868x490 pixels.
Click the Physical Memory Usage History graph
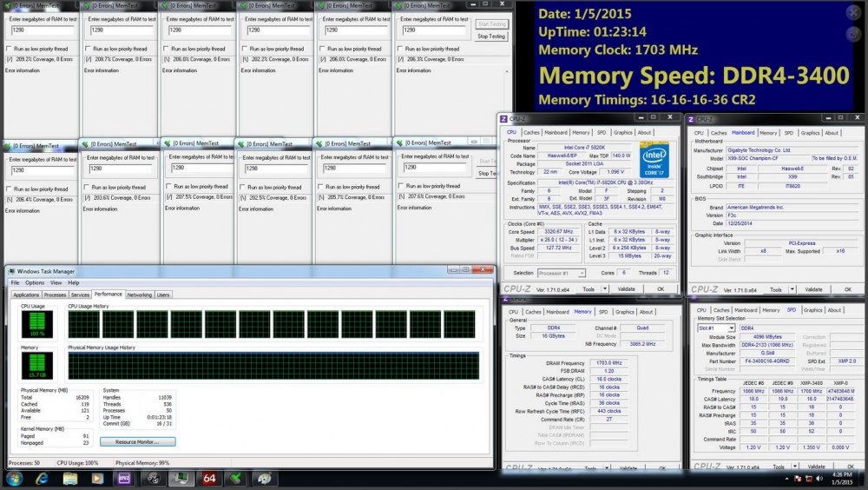point(273,366)
